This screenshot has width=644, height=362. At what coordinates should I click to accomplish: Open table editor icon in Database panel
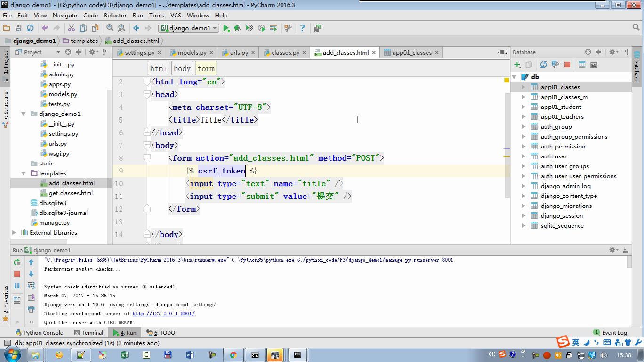(582, 65)
